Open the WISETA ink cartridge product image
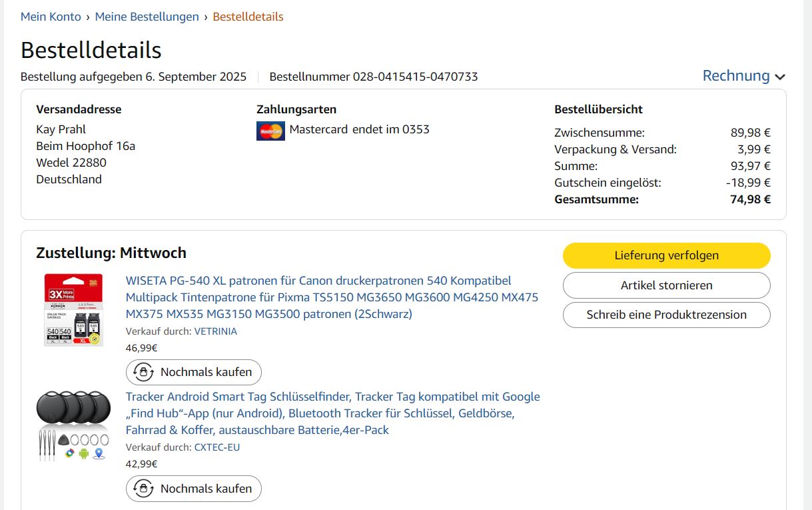Image resolution: width=812 pixels, height=510 pixels. [x=73, y=310]
